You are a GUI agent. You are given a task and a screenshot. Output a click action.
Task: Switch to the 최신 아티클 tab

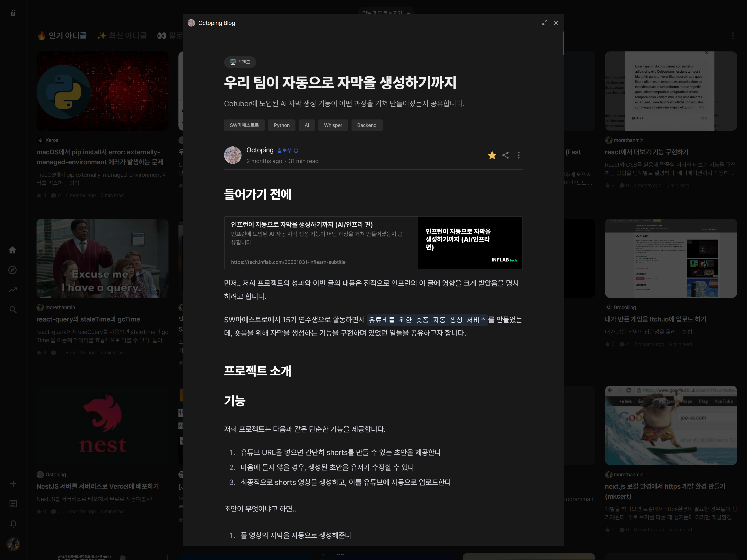[122, 36]
